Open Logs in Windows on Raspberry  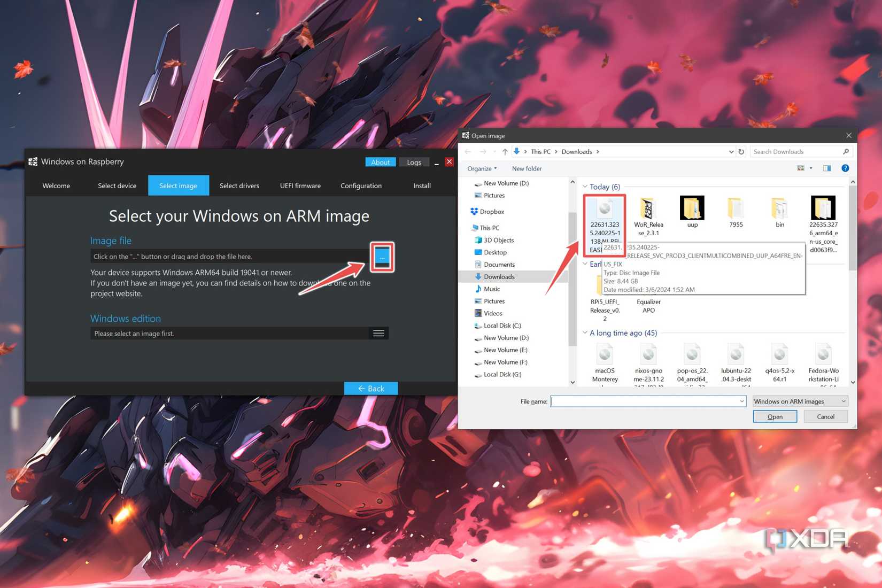(x=414, y=162)
